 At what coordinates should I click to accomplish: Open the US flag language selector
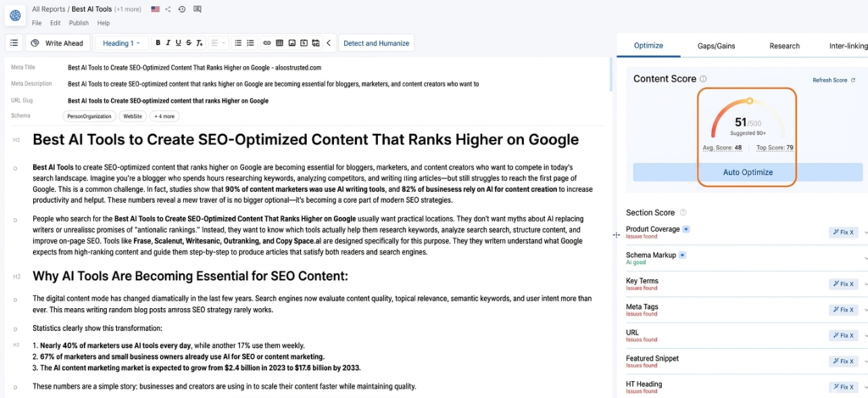pyautogui.click(x=155, y=9)
